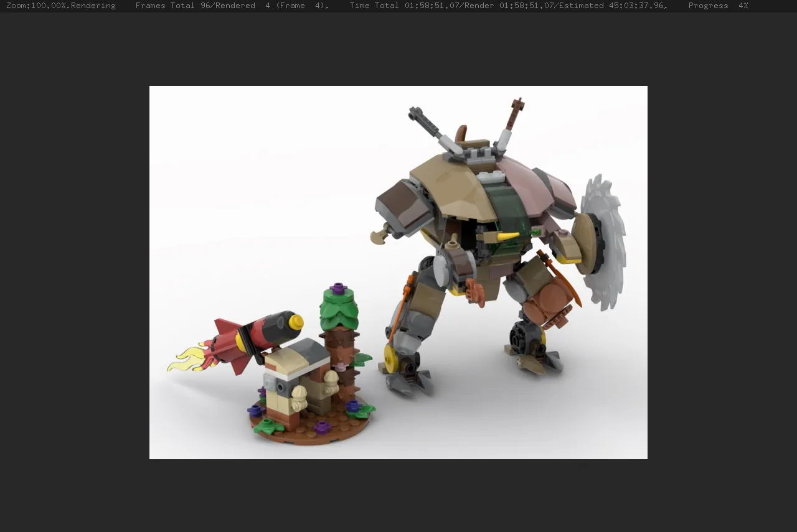Click the Progress 4% indicator

[718, 6]
